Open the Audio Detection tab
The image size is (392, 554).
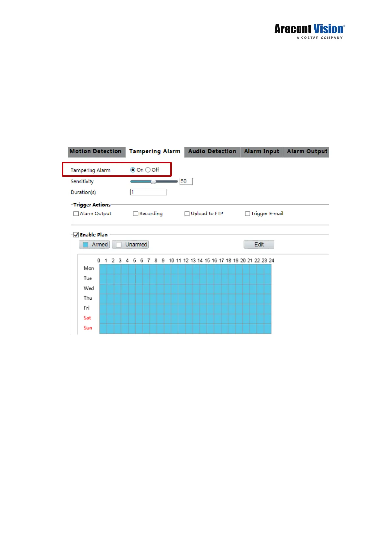coord(212,151)
